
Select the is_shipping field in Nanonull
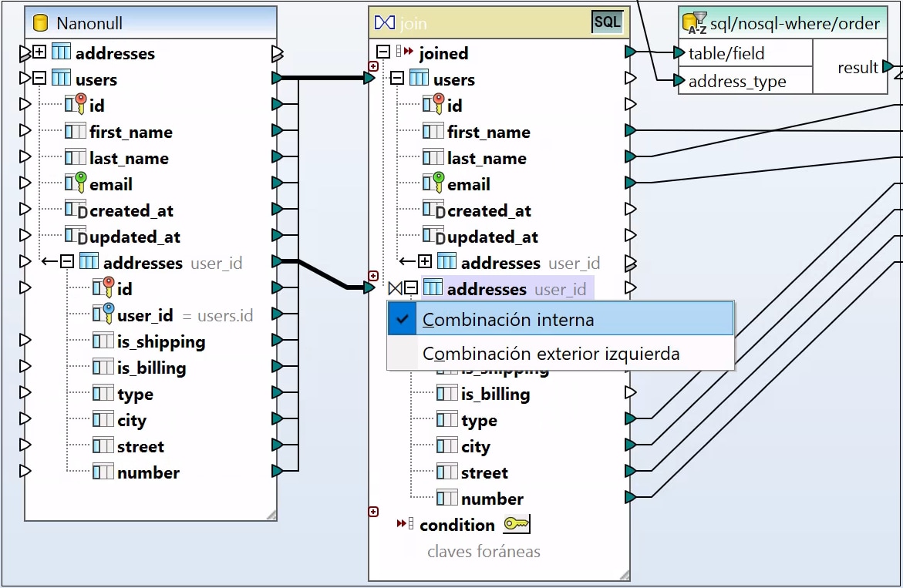(160, 341)
